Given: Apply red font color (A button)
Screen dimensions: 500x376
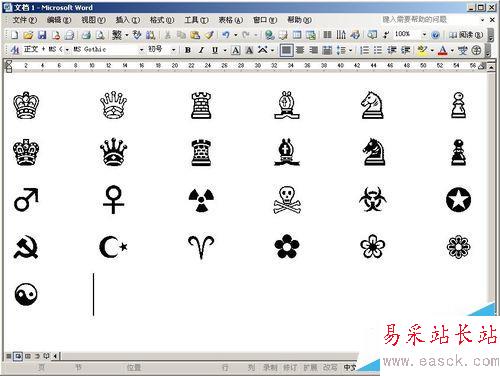Looking at the screenshot, I should (x=443, y=50).
